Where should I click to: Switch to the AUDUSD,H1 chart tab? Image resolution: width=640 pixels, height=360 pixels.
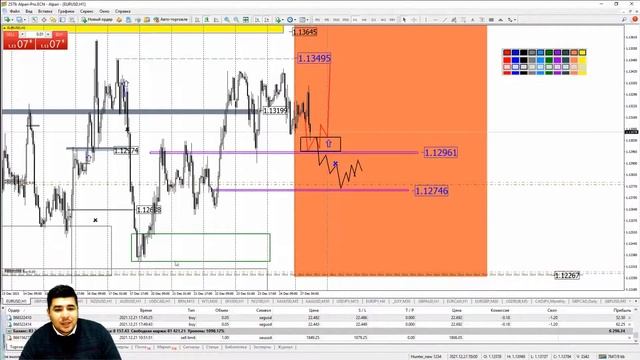pos(130,301)
